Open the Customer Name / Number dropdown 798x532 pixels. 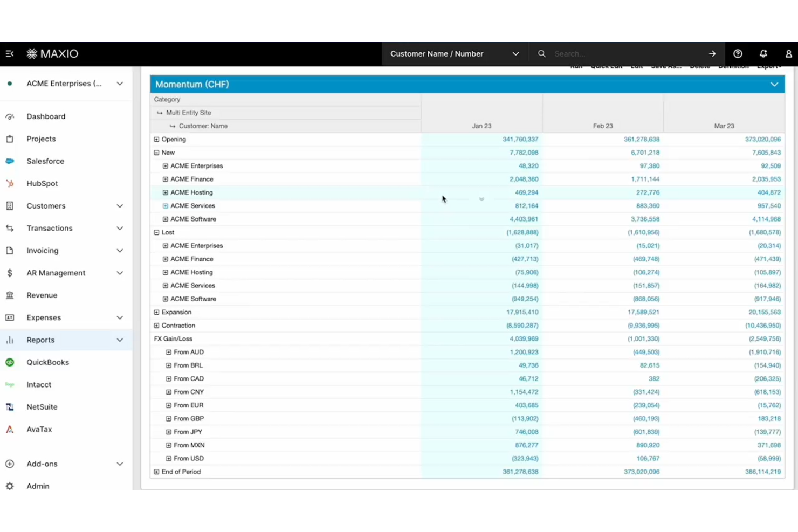(x=455, y=54)
